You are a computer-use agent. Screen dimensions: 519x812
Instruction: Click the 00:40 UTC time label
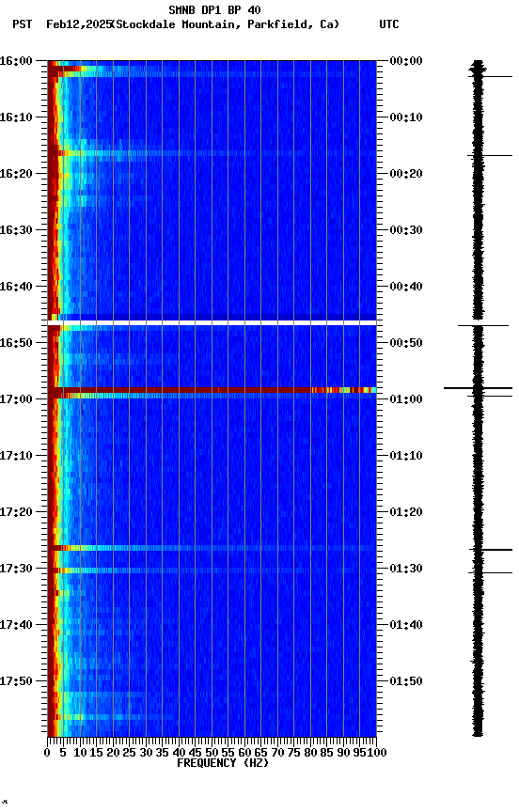406,287
